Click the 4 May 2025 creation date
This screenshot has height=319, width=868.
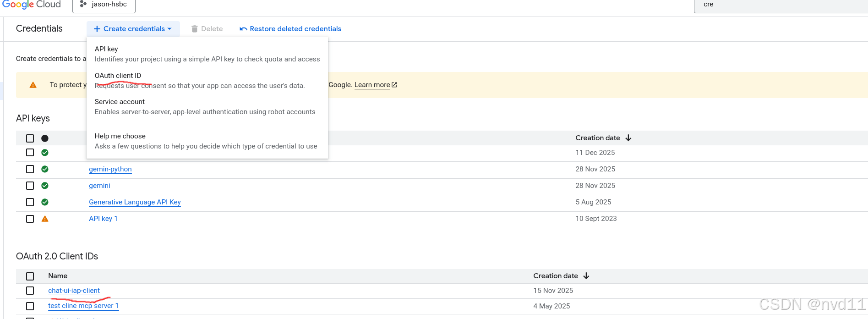(551, 306)
